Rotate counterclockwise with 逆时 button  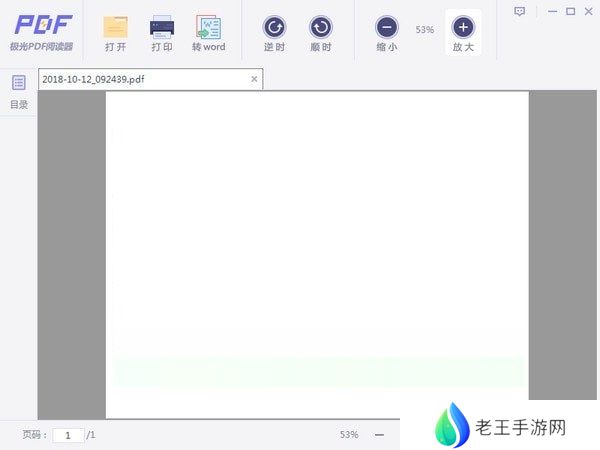click(x=274, y=33)
